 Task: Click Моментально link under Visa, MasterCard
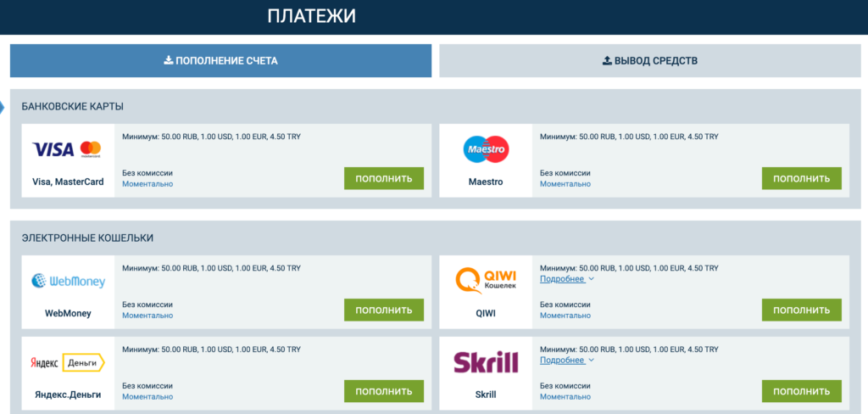147,184
